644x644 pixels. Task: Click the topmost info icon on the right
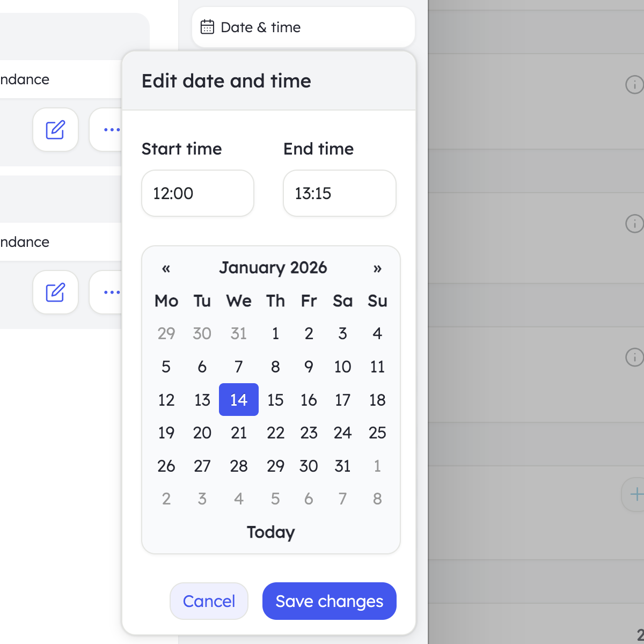pyautogui.click(x=634, y=85)
